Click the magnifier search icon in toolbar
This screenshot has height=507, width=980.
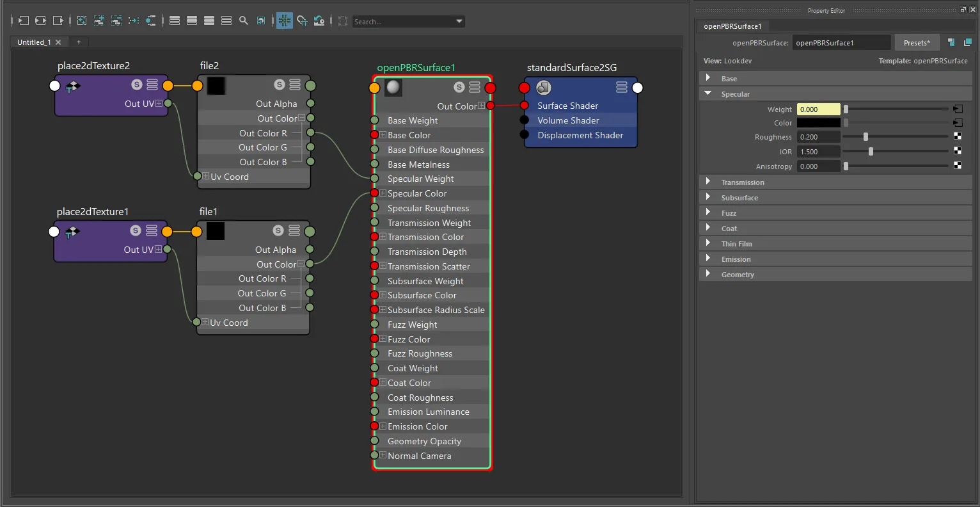(x=244, y=21)
